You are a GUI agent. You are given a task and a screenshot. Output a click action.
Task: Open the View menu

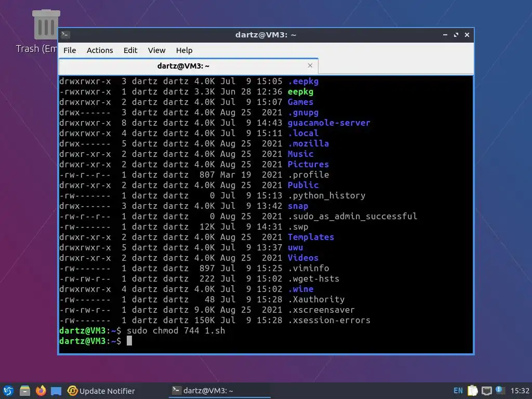click(x=156, y=50)
